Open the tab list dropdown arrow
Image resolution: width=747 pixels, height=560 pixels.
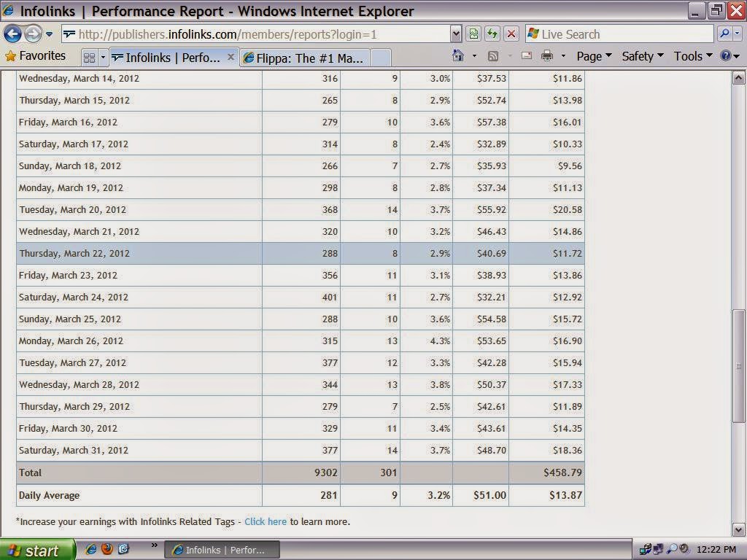tap(103, 58)
